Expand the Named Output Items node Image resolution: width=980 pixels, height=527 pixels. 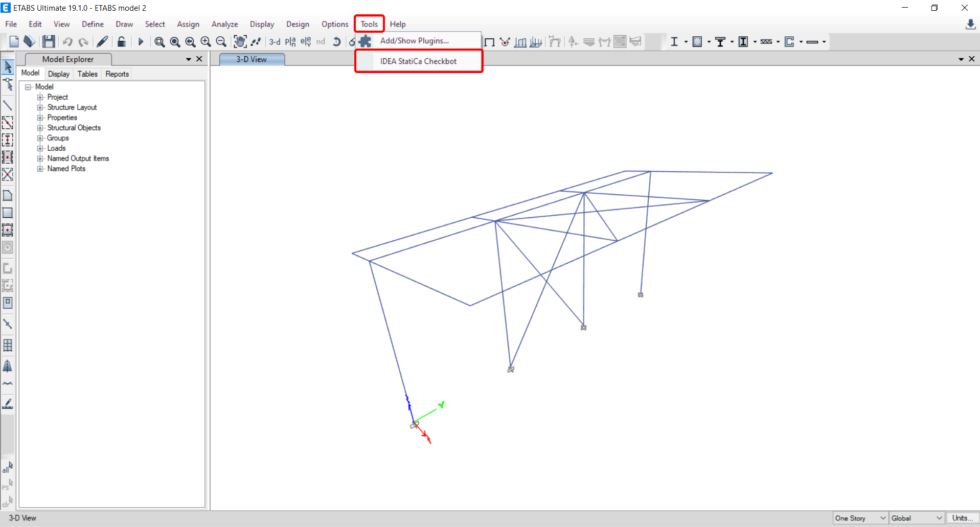click(40, 158)
